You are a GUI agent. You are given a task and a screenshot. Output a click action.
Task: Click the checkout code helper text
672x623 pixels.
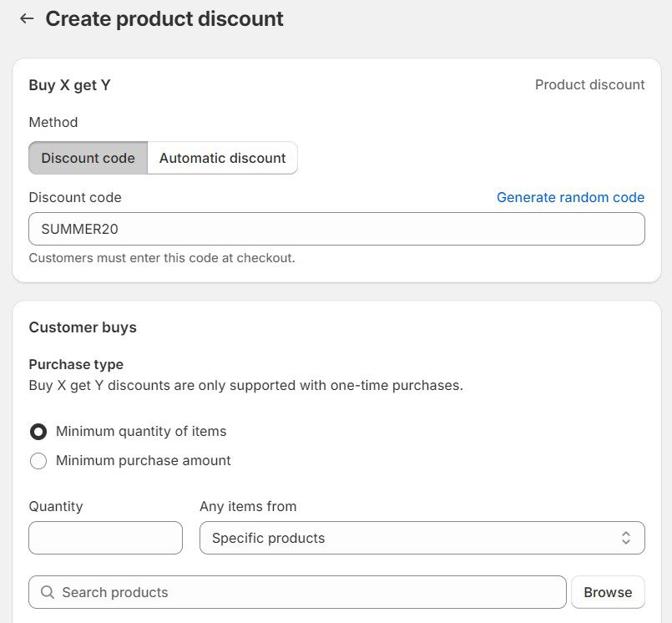click(162, 258)
